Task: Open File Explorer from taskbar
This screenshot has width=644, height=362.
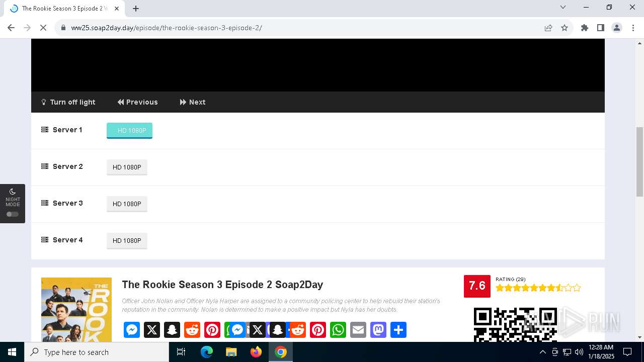Action: click(x=231, y=352)
